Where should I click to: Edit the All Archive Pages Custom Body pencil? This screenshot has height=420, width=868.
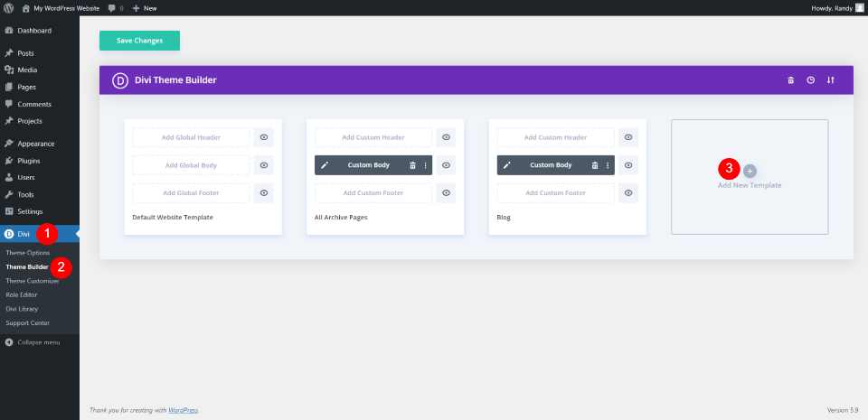pyautogui.click(x=325, y=165)
